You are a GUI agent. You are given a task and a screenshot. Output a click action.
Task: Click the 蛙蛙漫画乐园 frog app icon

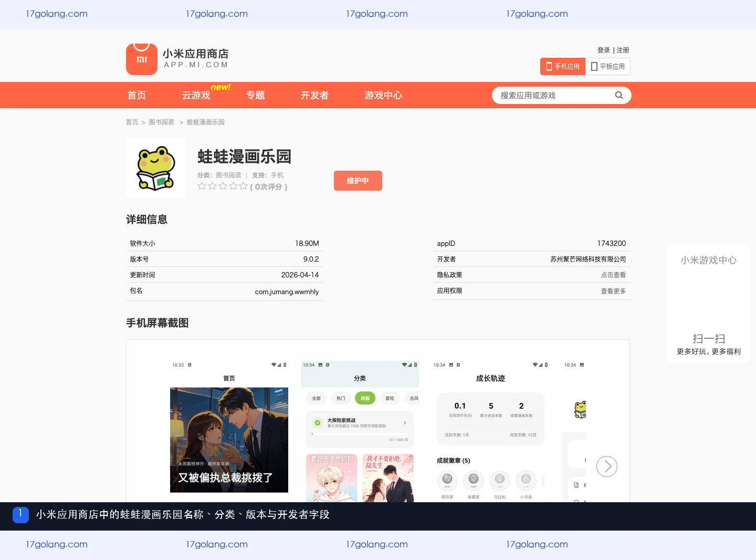[x=156, y=168]
